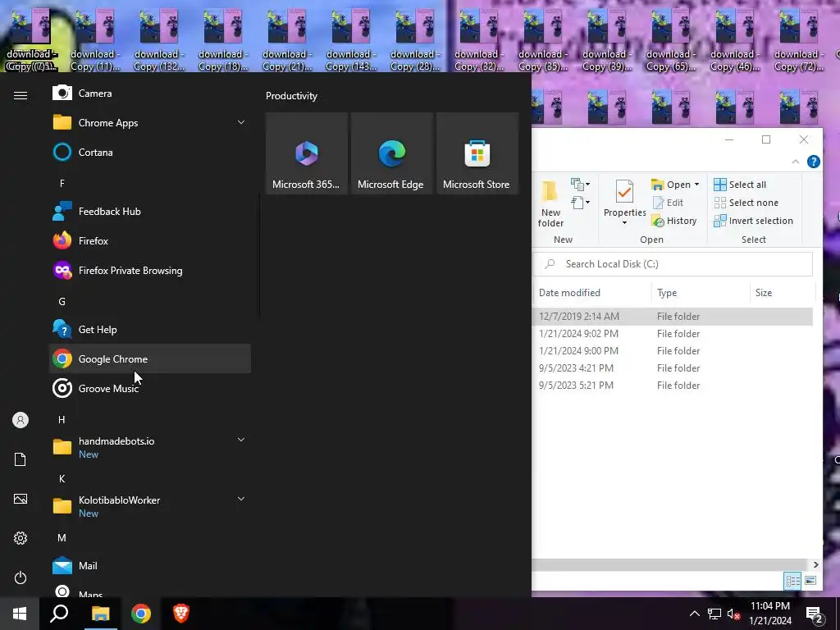Switch to File Explorer on the taskbar
Screen dimensions: 840x630
pos(100,614)
